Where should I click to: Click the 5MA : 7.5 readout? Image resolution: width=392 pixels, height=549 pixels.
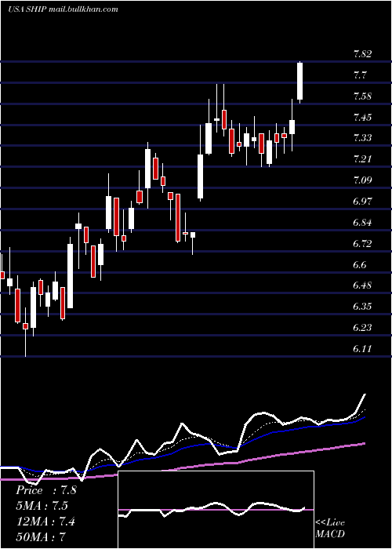42,506
